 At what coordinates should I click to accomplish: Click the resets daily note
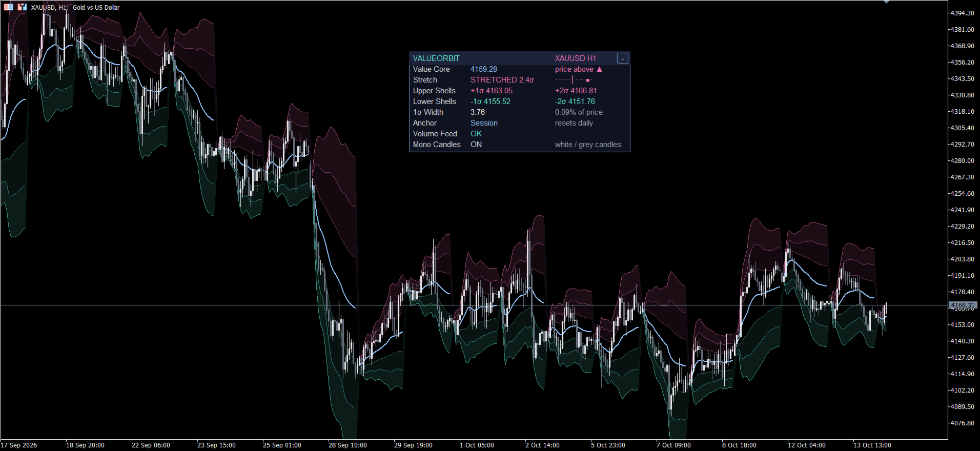coord(574,123)
